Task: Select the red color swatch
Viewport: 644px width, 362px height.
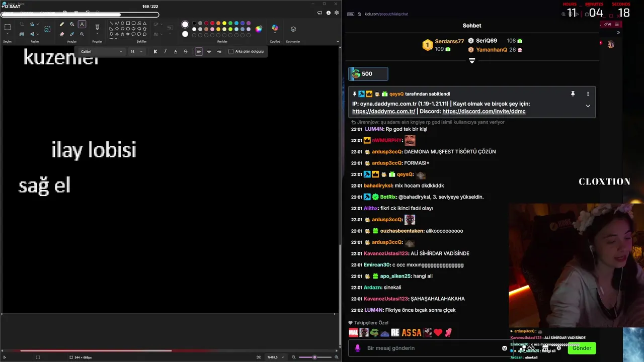Action: click(x=212, y=23)
